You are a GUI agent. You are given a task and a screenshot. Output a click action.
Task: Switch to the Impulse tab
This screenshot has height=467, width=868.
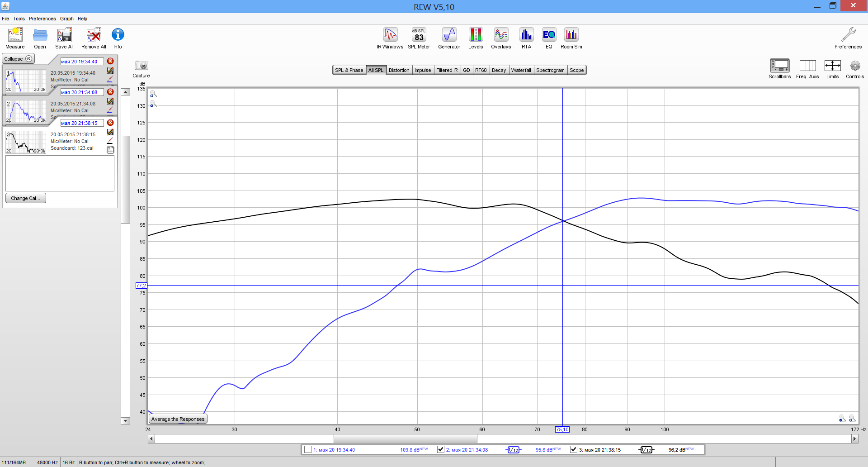click(x=423, y=70)
